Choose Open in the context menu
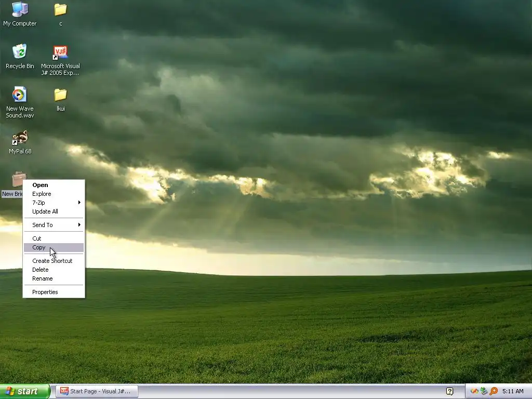 pyautogui.click(x=54, y=185)
